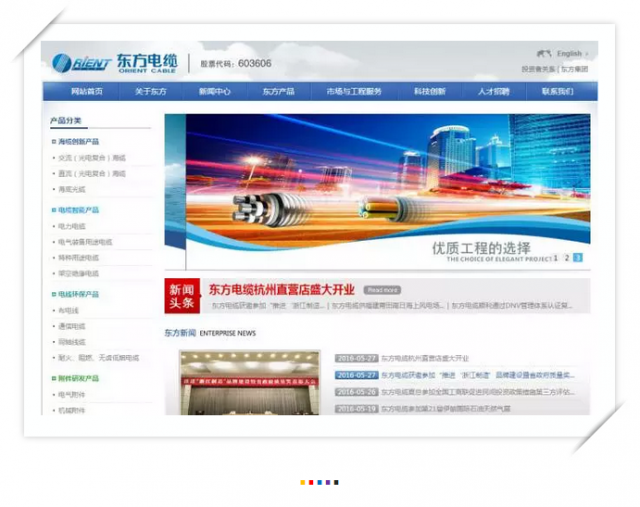Open the 市场与工程服务 menu item
Viewport: 640px width, 507px height.
tap(354, 91)
